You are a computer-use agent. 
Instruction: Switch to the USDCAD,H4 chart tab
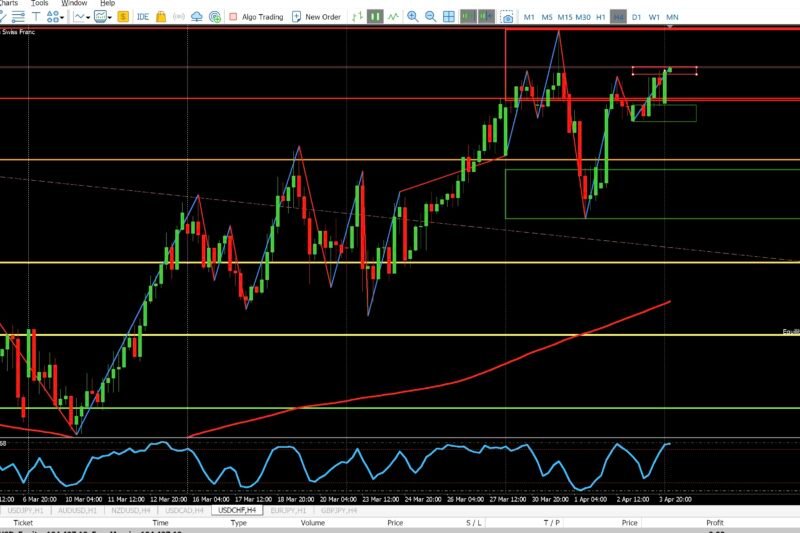184,510
